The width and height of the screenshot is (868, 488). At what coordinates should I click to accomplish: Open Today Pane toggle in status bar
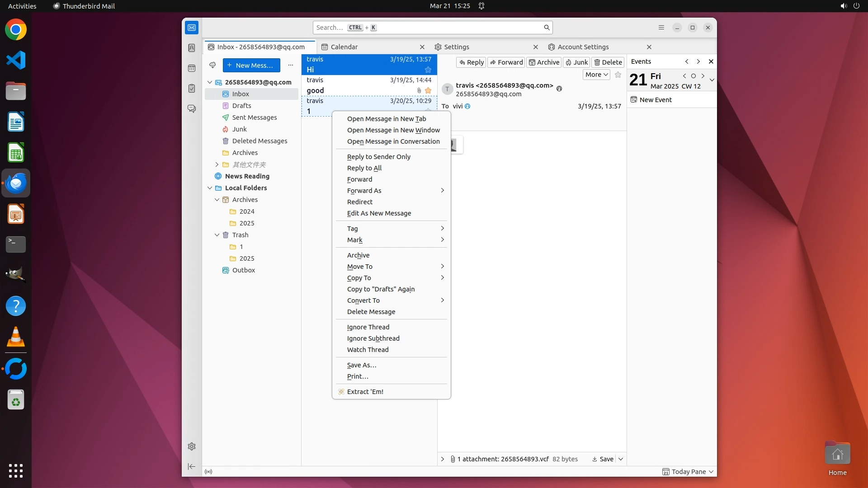pyautogui.click(x=688, y=472)
